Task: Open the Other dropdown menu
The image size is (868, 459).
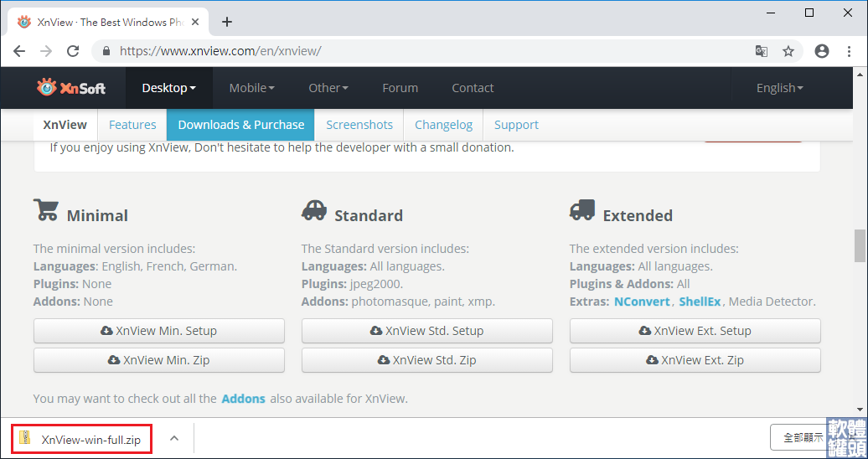Action: coord(328,87)
